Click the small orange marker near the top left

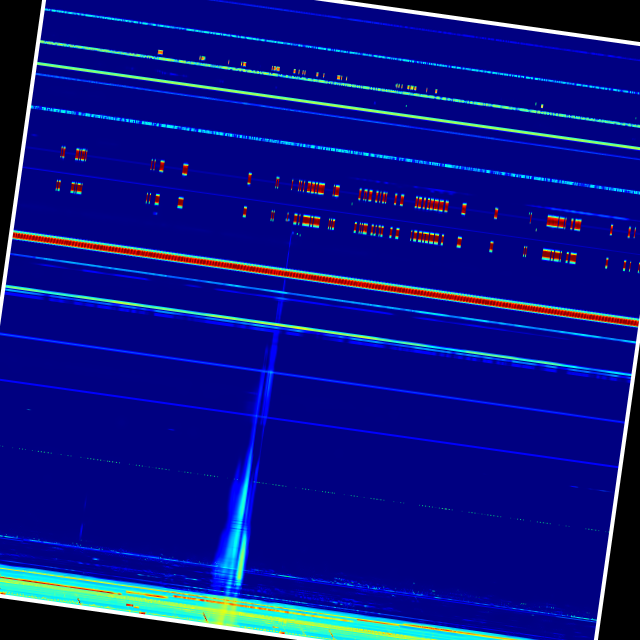tap(160, 52)
